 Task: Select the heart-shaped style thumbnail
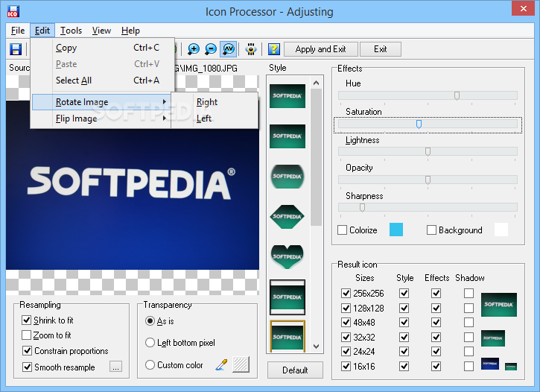(288, 256)
